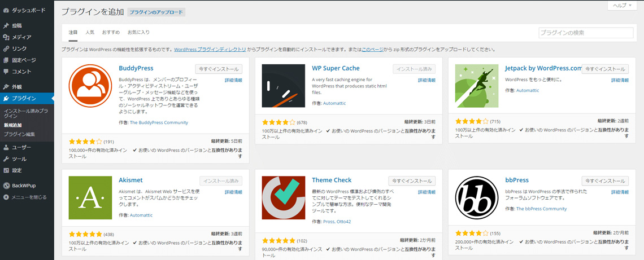Click the 固定ページ pages icon
This screenshot has width=644, height=260.
[x=6, y=60]
